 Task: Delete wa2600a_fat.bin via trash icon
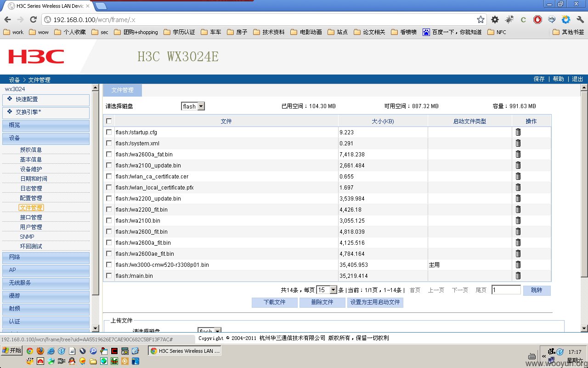tap(518, 154)
